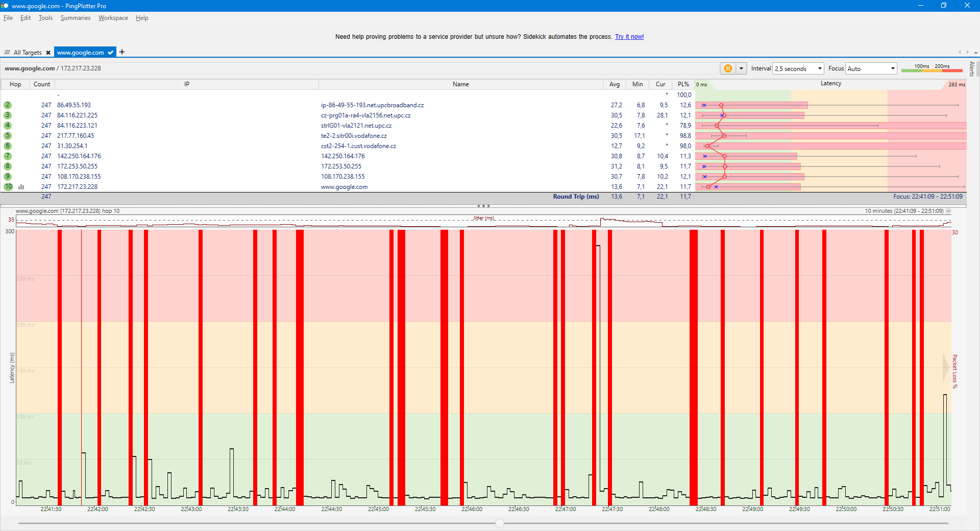Add a new target tab with plus icon

point(122,52)
